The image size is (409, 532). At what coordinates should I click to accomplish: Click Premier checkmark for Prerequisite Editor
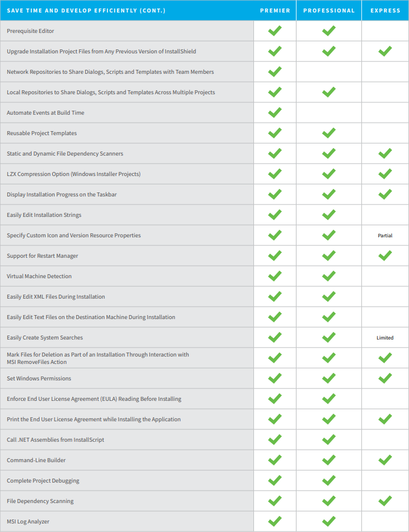click(274, 31)
